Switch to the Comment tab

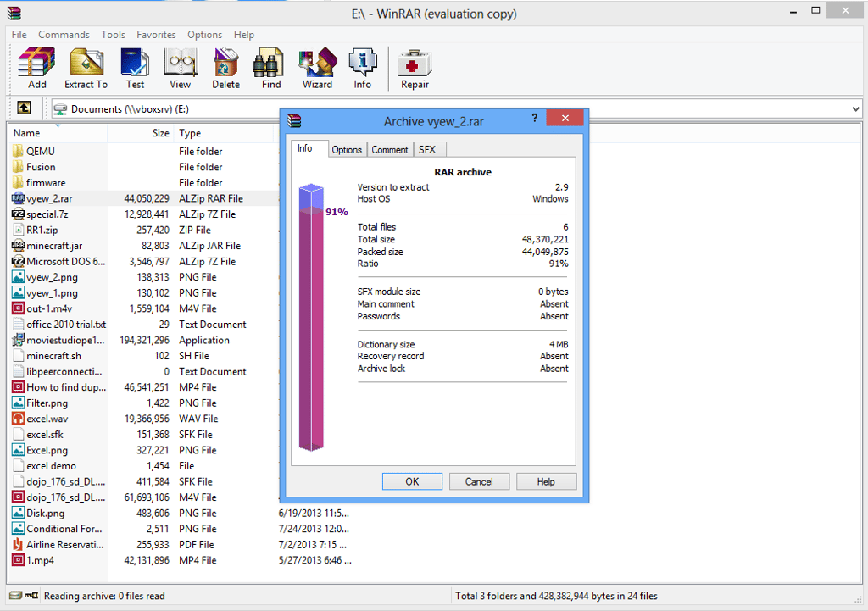[390, 149]
